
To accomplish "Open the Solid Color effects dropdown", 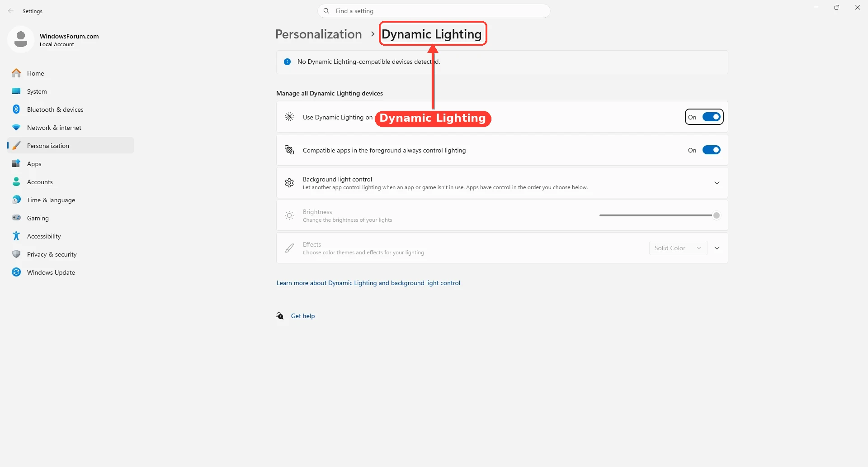I will tap(678, 248).
